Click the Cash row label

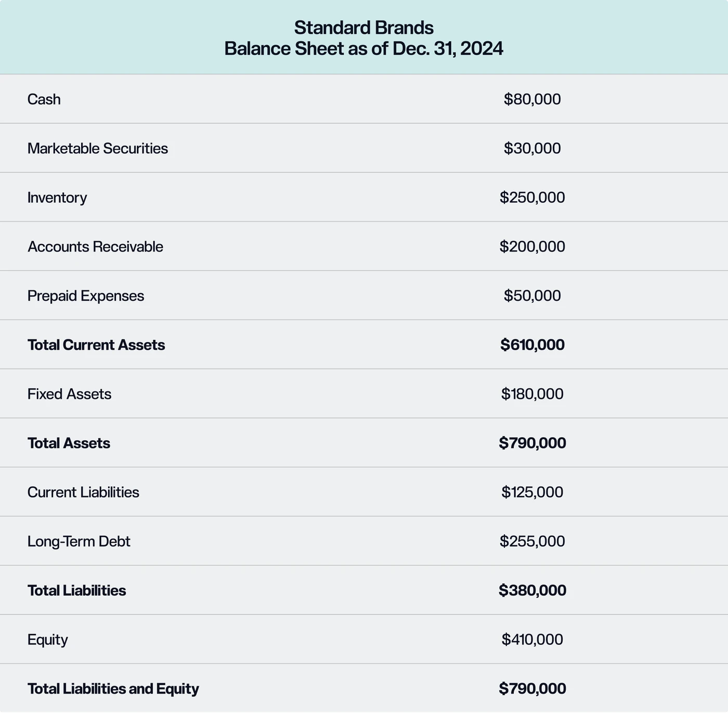[x=44, y=99]
